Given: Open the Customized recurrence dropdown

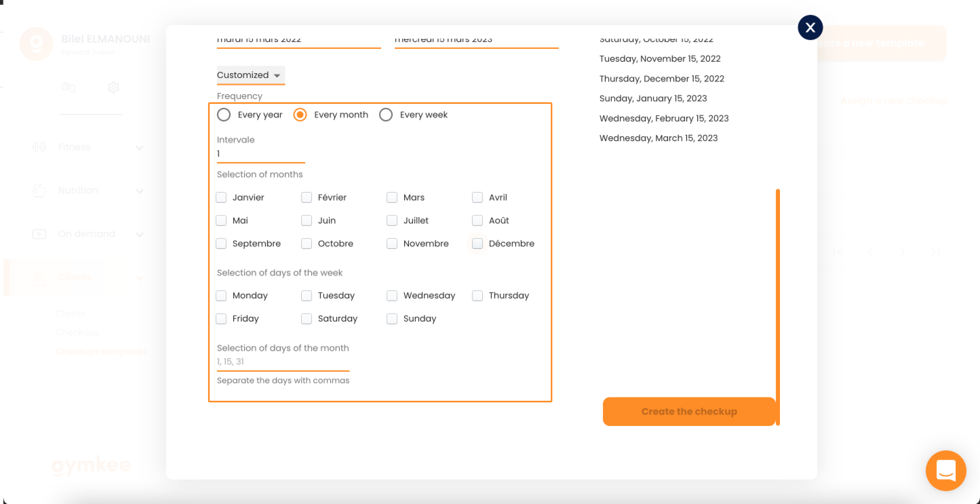Looking at the screenshot, I should (251, 75).
